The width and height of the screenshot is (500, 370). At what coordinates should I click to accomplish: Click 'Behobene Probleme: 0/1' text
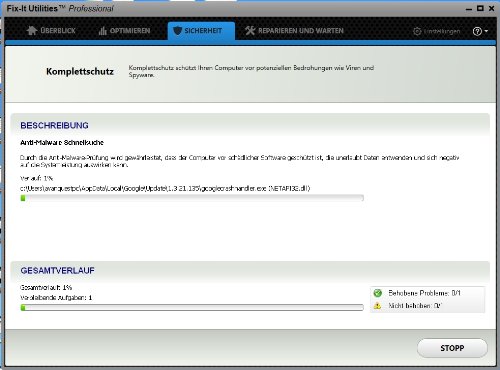425,293
